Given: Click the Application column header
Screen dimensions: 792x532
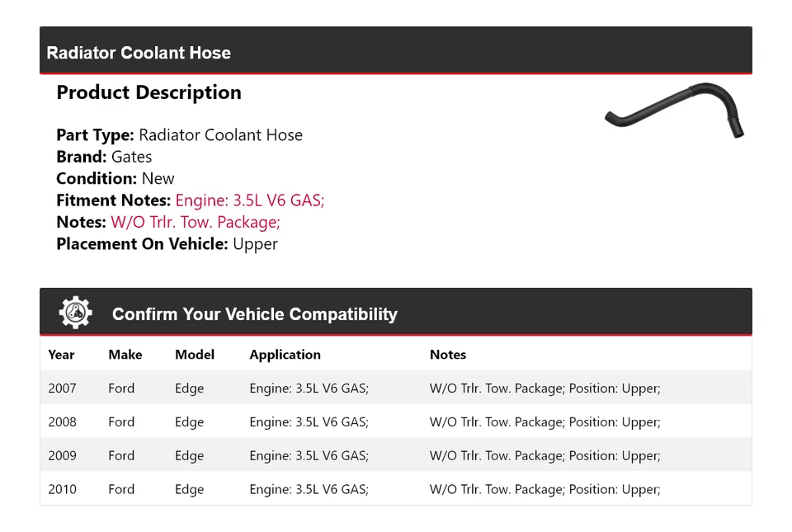Looking at the screenshot, I should click(x=285, y=355).
